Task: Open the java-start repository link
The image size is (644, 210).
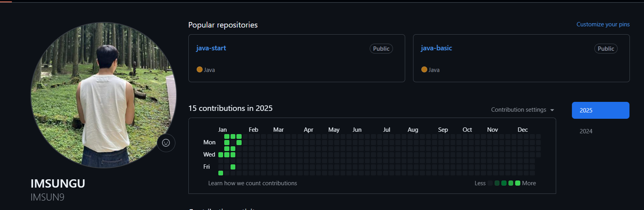Action: (211, 48)
